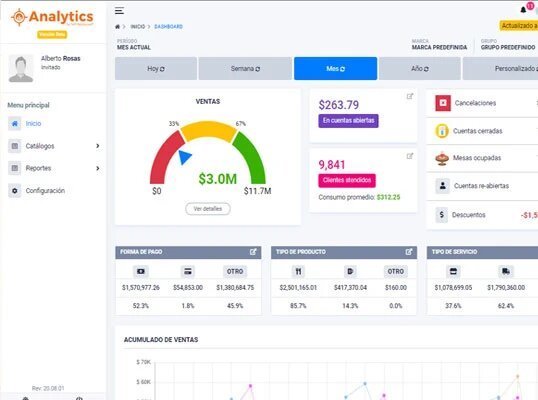Expand the Forma de Pago panel icon

(253, 252)
